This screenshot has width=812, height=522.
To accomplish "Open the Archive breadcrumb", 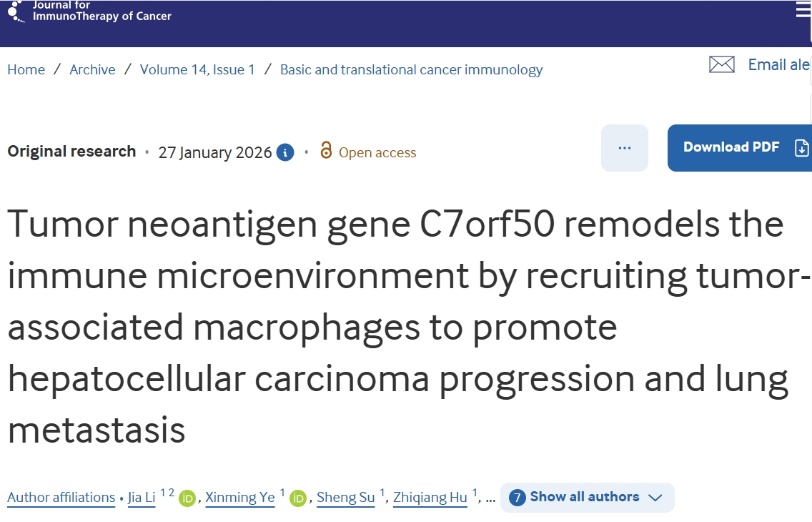I will [x=92, y=69].
